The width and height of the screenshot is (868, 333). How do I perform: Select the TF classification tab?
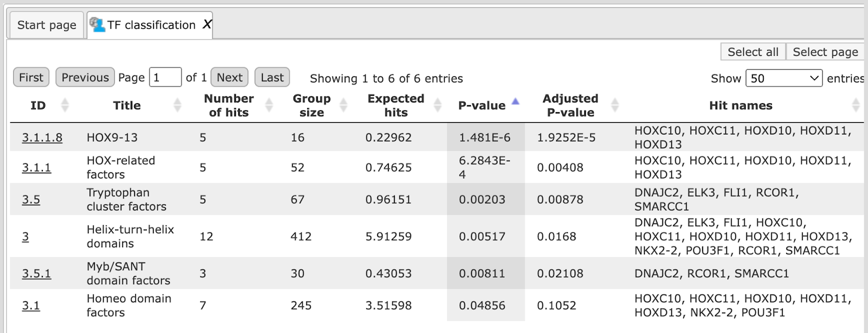(150, 25)
